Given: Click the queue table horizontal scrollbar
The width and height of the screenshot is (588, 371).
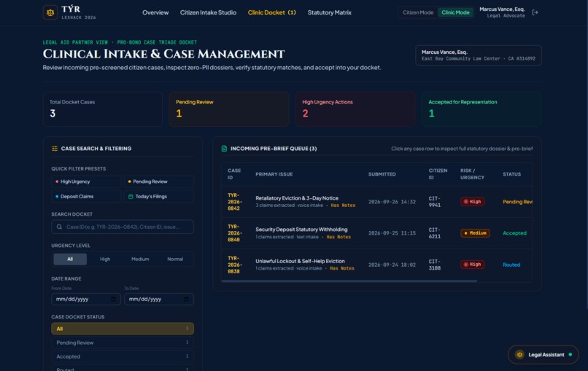Looking at the screenshot, I should (x=349, y=281).
